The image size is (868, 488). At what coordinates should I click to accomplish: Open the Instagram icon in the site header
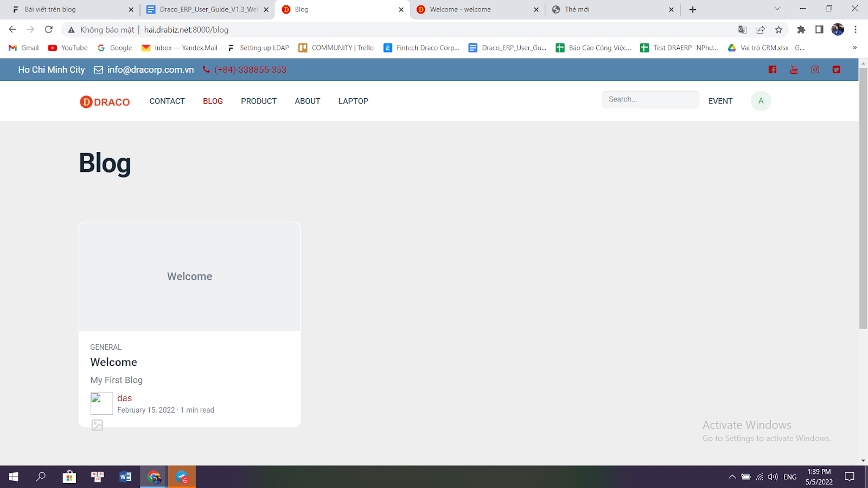815,69
